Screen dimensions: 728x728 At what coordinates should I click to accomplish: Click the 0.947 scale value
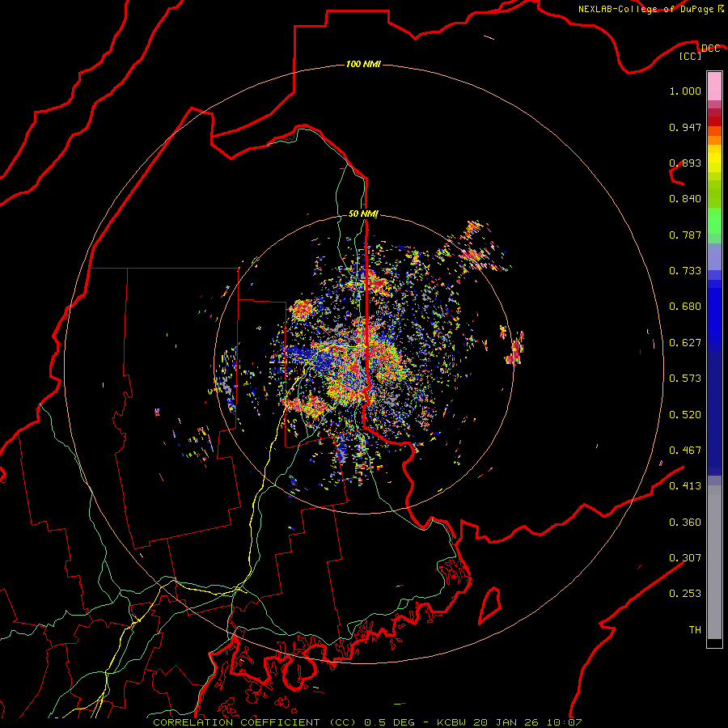685,127
